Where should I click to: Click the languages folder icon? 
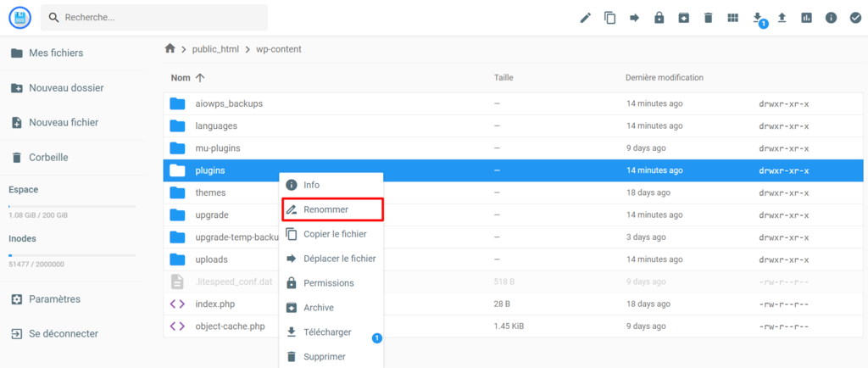click(x=177, y=125)
